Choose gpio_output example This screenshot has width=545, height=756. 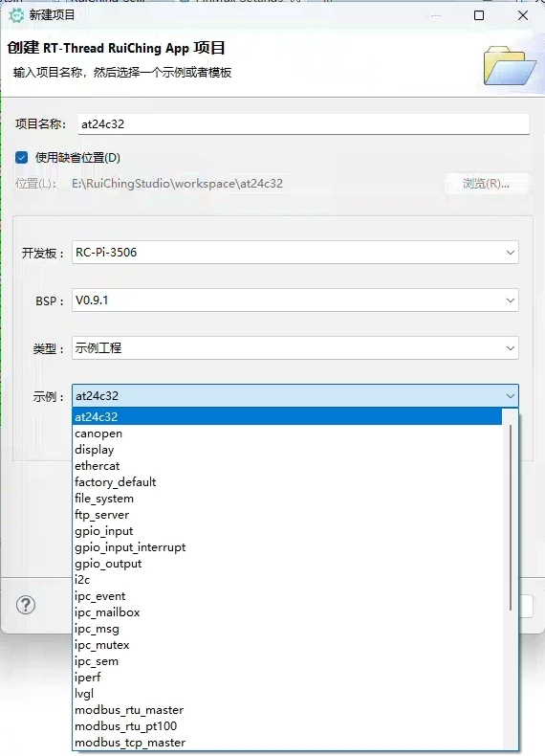[x=287, y=564]
